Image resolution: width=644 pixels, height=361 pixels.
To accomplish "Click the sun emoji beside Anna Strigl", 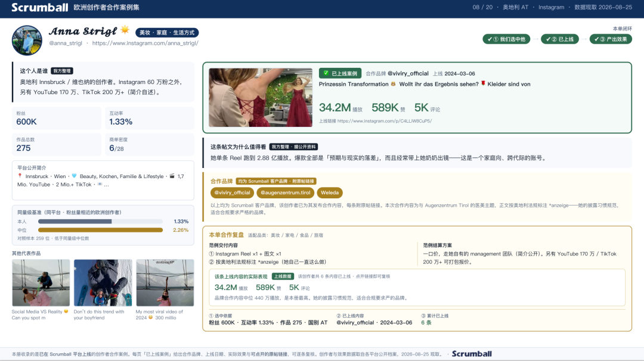I will [125, 30].
